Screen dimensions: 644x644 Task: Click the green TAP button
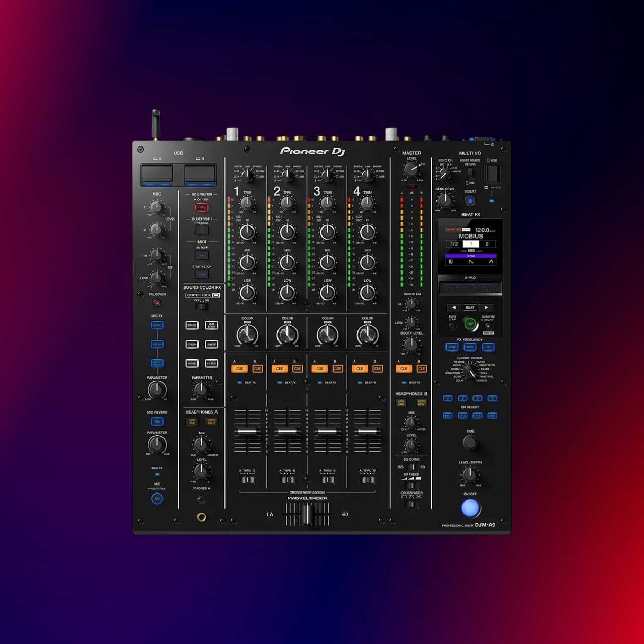coord(470,324)
